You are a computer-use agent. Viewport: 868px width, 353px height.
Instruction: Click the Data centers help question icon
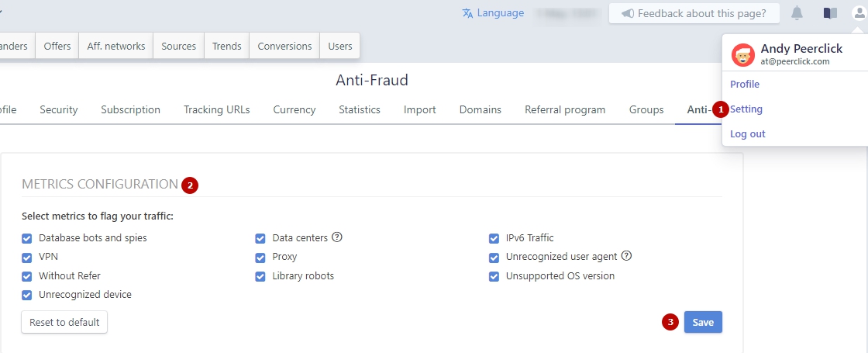click(x=337, y=237)
